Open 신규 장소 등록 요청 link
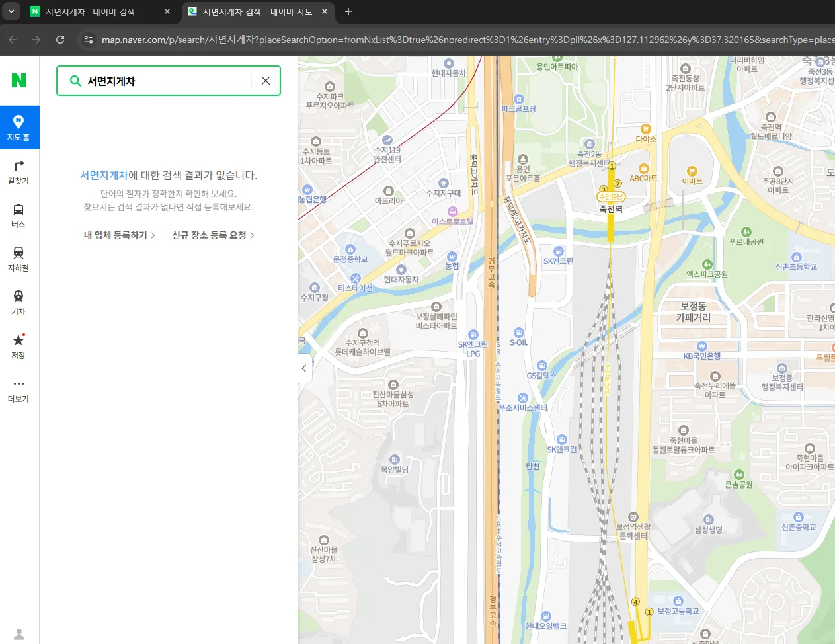835x644 pixels. (x=209, y=235)
